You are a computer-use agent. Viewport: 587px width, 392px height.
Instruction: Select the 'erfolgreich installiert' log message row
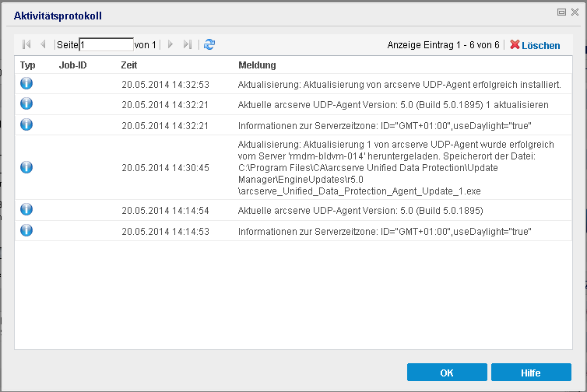[x=399, y=84]
